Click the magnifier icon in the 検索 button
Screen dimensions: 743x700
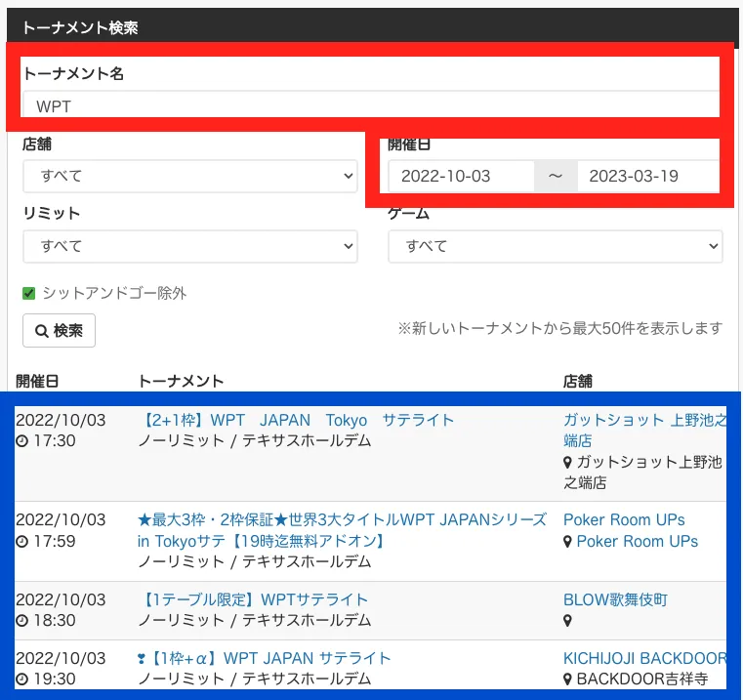point(42,331)
